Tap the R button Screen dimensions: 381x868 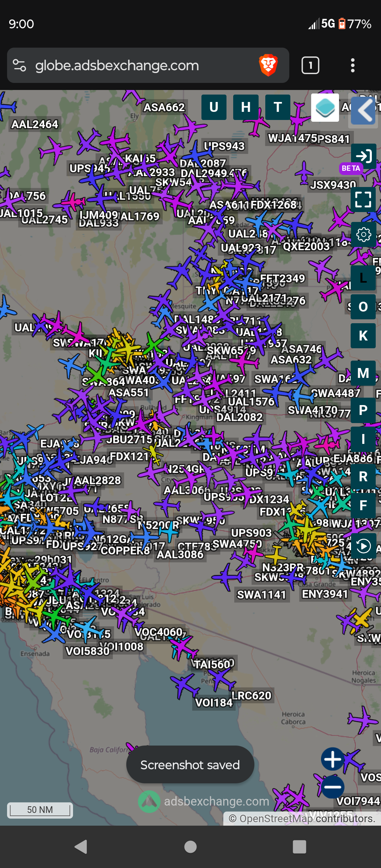point(363,476)
